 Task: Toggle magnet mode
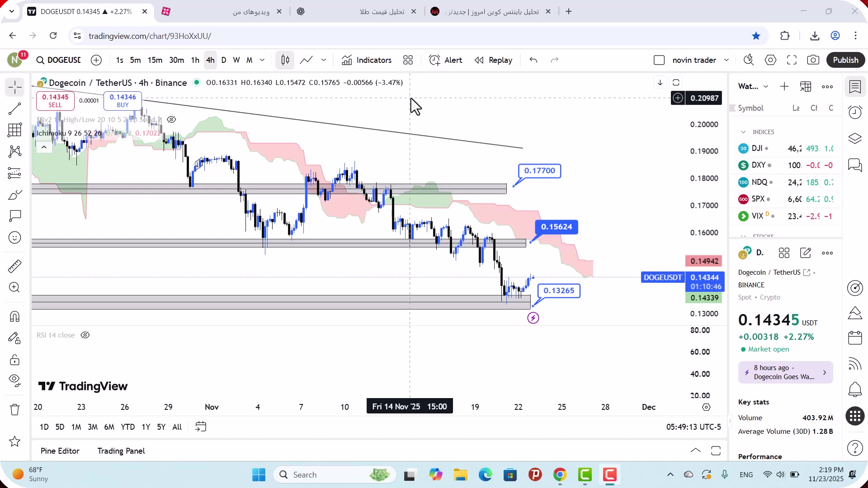[15, 316]
